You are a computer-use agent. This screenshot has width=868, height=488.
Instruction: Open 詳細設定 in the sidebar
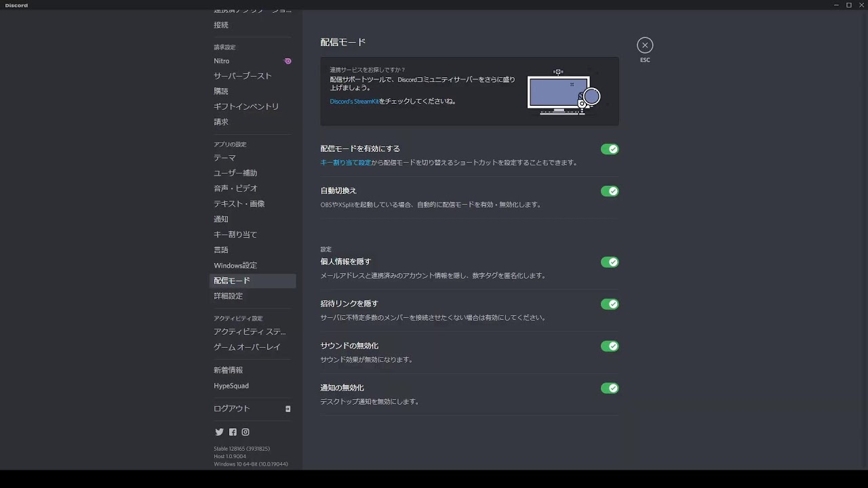[x=252, y=296]
